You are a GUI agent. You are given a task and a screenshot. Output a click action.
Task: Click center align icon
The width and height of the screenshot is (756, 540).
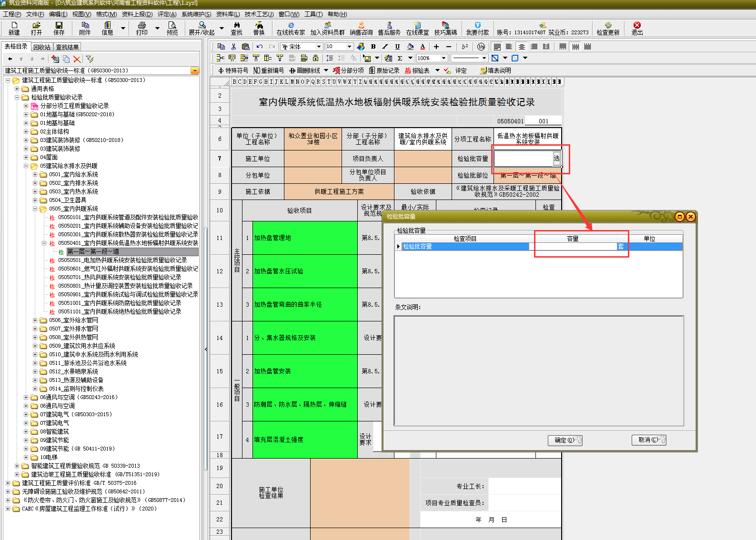pos(522,46)
